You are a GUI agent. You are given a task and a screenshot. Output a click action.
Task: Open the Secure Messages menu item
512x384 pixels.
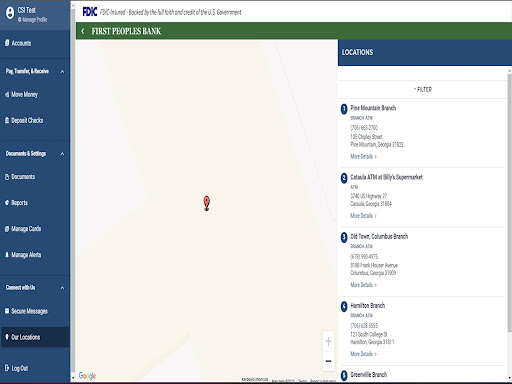point(35,311)
